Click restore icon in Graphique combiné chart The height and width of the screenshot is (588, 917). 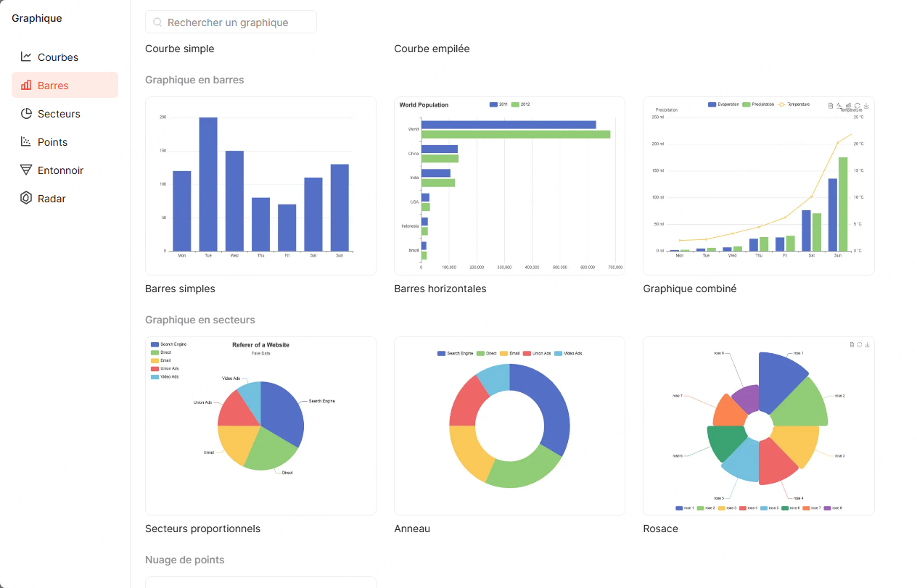click(858, 106)
